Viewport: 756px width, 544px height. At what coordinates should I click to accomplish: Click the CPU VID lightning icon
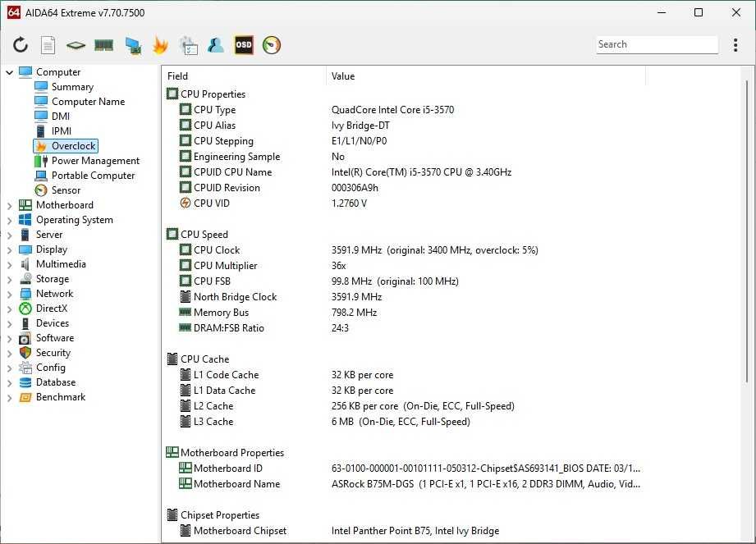(x=186, y=203)
